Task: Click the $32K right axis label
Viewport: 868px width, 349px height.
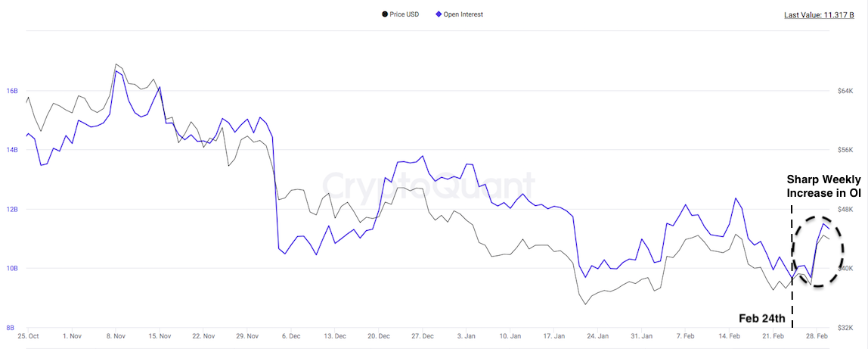Action: [847, 328]
